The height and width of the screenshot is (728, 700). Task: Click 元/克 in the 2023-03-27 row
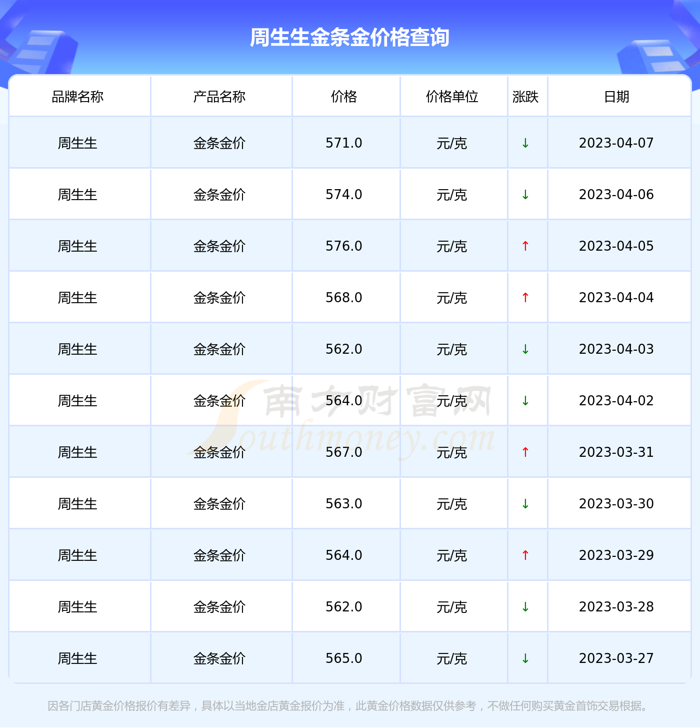(x=452, y=659)
